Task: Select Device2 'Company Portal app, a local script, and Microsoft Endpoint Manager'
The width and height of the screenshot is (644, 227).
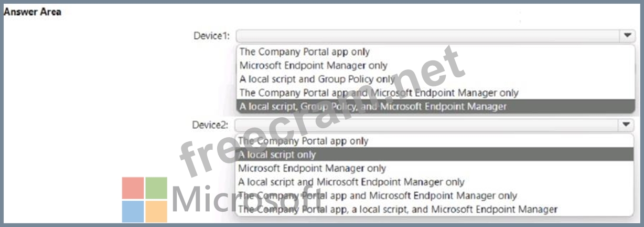Action: click(x=398, y=209)
